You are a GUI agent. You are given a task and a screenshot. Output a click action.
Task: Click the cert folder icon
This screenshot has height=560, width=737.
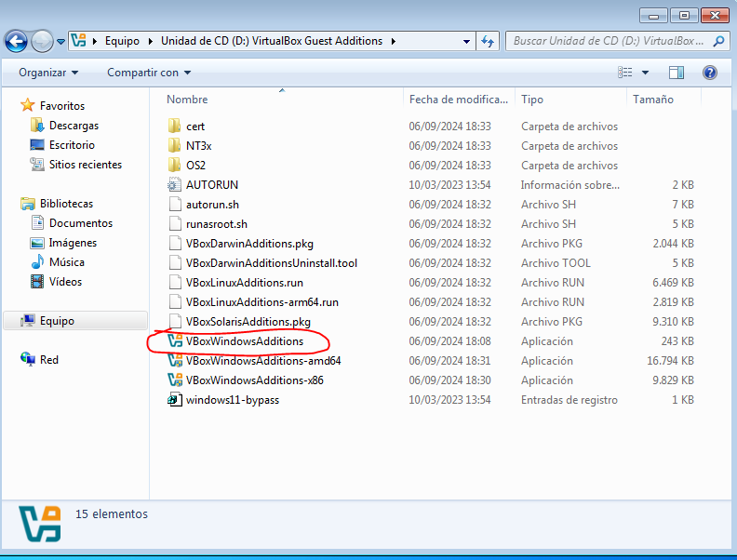(x=174, y=127)
